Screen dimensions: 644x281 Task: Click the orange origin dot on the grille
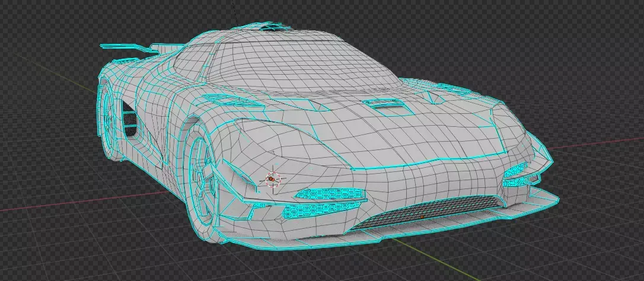pos(422,216)
